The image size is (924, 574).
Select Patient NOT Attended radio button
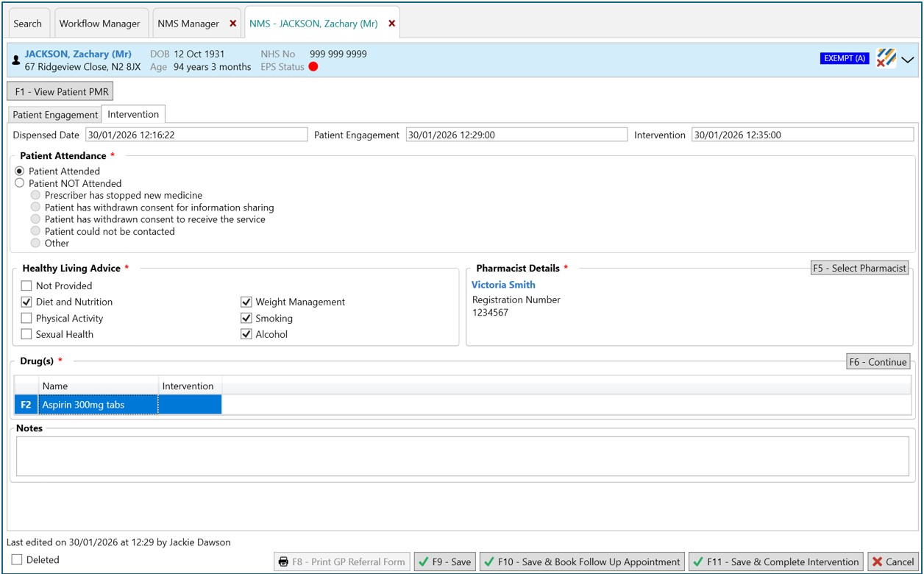coord(20,183)
